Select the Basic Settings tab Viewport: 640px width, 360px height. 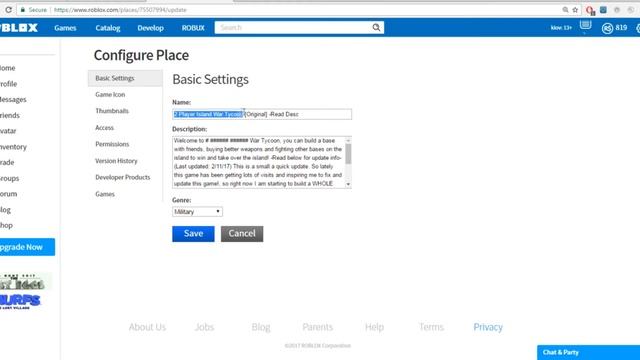[x=125, y=78]
